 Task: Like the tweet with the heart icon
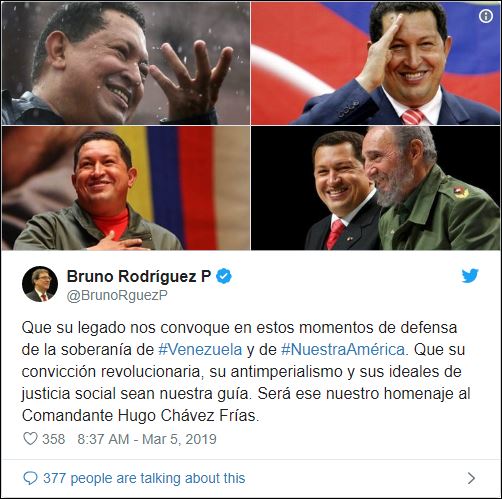(30, 439)
